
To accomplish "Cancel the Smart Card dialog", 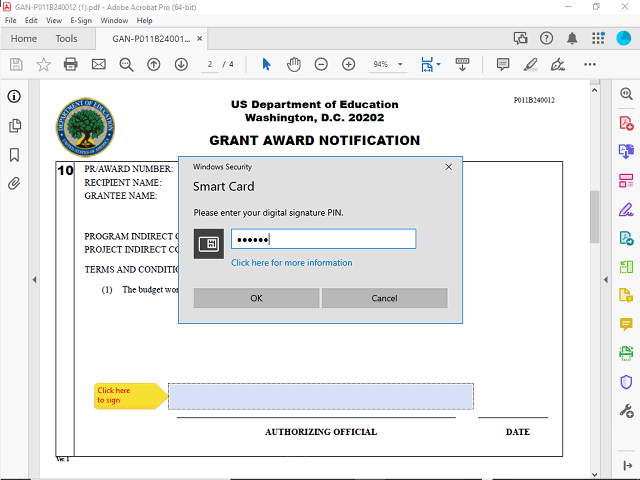I will (x=384, y=298).
